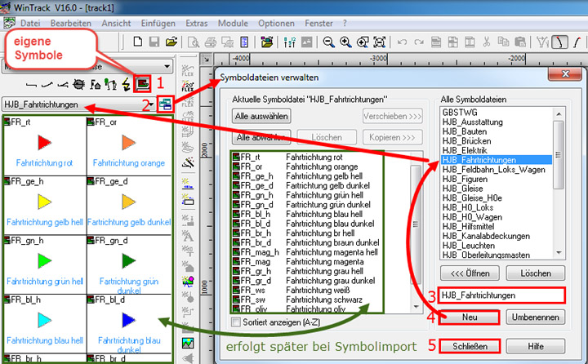Select the Fahrtrichtung grün hell symbol thumbnail
Viewport: 588px width, 364px height.
(45, 264)
